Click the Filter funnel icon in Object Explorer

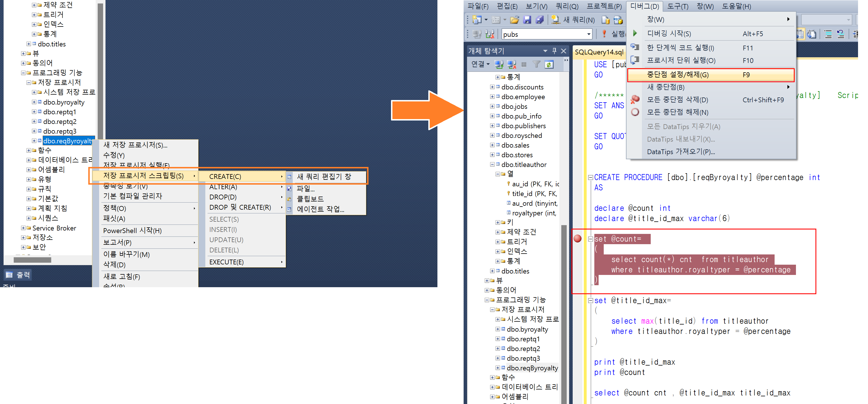537,64
